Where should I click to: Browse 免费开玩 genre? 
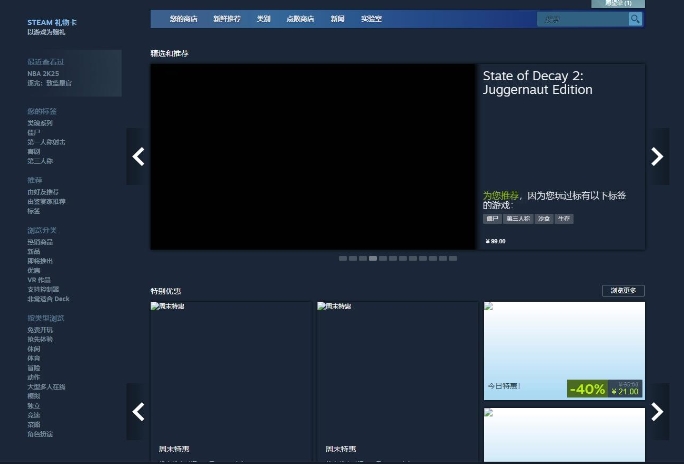[40, 330]
